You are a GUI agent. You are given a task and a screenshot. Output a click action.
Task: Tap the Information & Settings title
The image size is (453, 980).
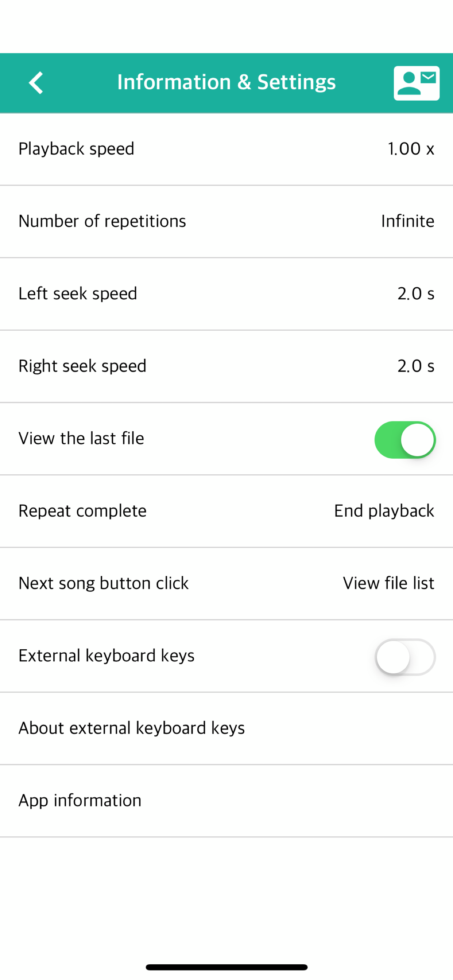pos(226,82)
